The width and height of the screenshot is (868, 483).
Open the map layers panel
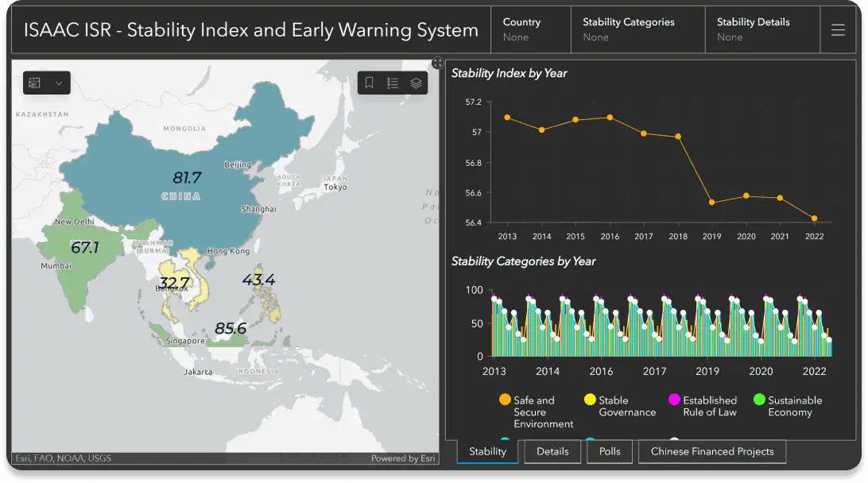(x=416, y=83)
